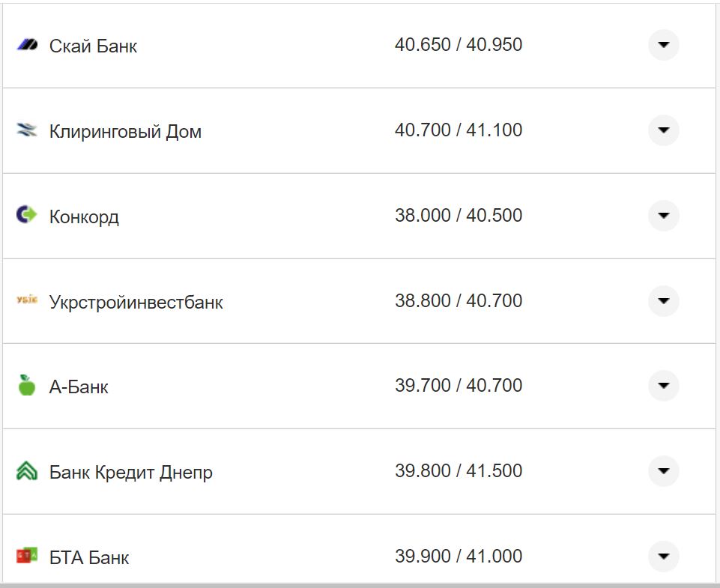Click the Скай Банк name link

93,45
